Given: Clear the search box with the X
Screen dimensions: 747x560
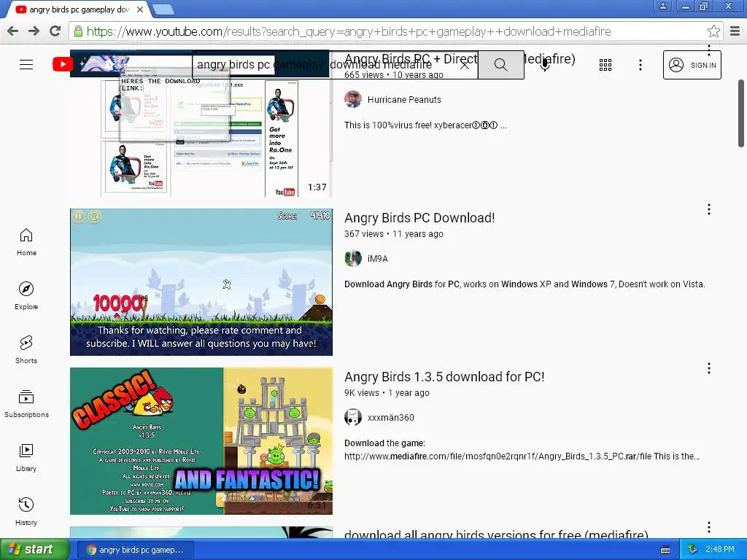Looking at the screenshot, I should coord(465,65).
